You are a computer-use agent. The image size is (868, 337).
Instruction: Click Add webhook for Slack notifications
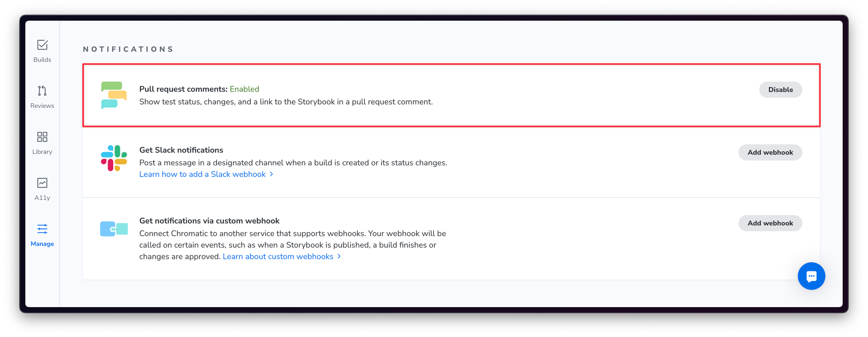pyautogui.click(x=770, y=152)
